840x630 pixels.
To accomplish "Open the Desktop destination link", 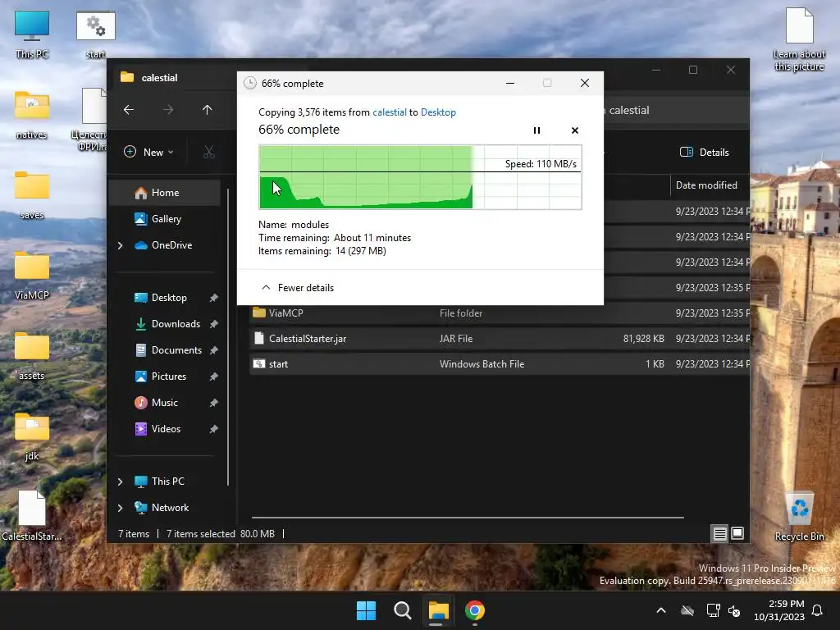I will pyautogui.click(x=438, y=112).
